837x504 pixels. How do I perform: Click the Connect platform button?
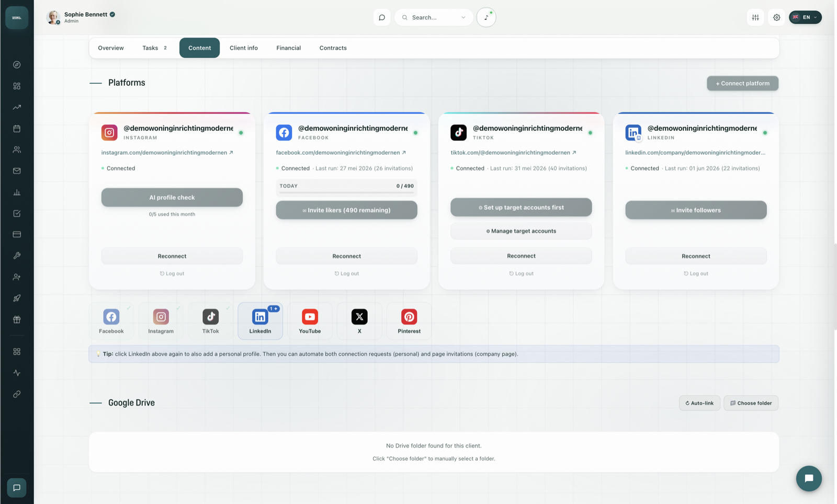(742, 83)
